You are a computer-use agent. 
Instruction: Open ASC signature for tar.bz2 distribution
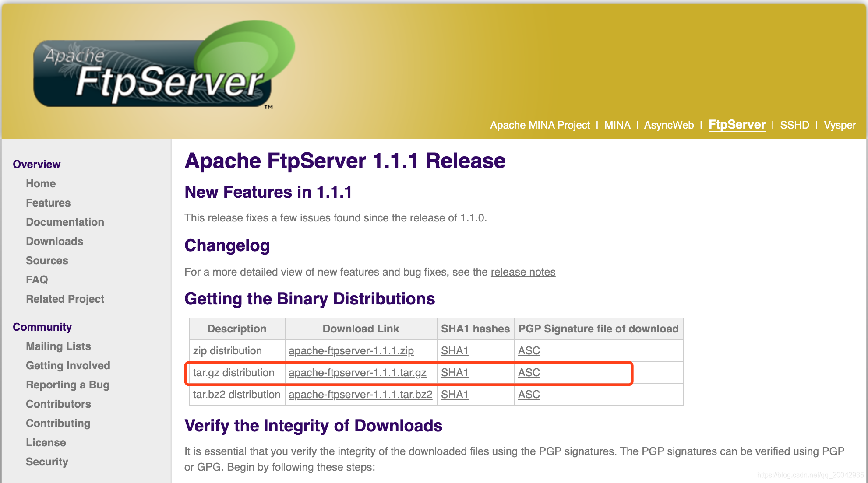(529, 395)
